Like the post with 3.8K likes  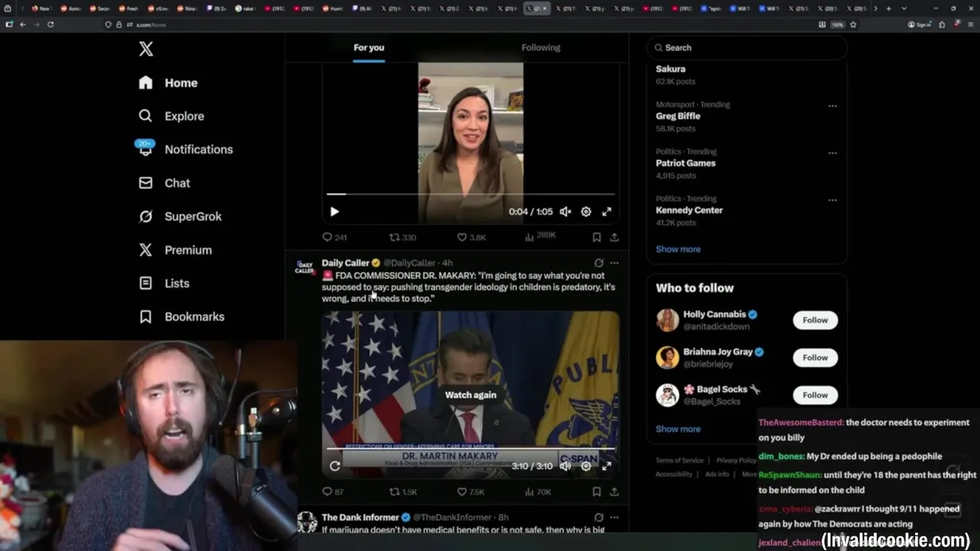(472, 237)
